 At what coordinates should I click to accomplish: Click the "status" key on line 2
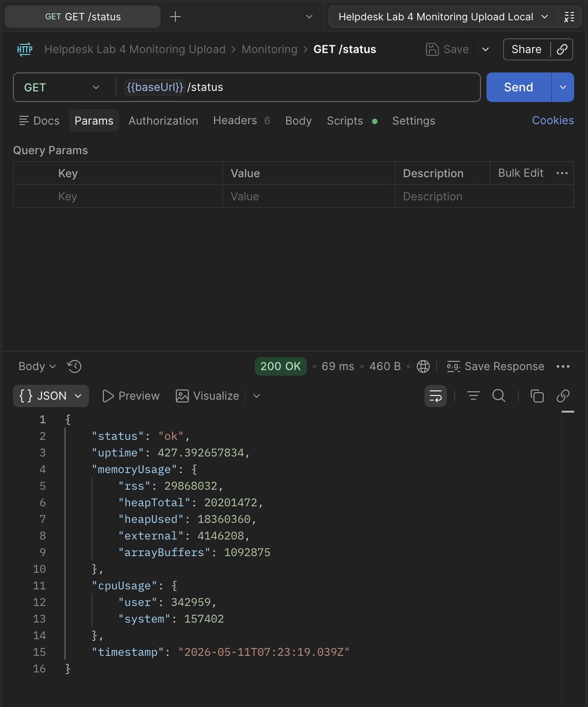[118, 436]
